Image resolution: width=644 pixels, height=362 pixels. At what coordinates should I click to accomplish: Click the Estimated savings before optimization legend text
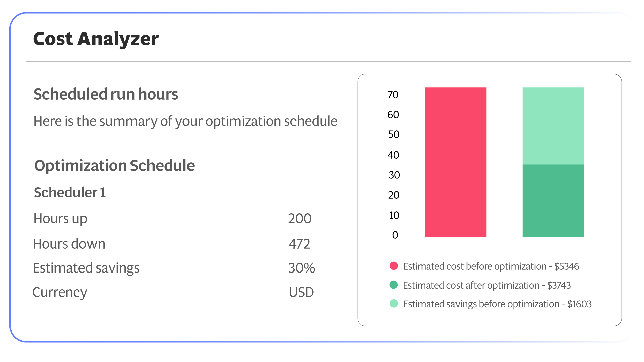[497, 304]
